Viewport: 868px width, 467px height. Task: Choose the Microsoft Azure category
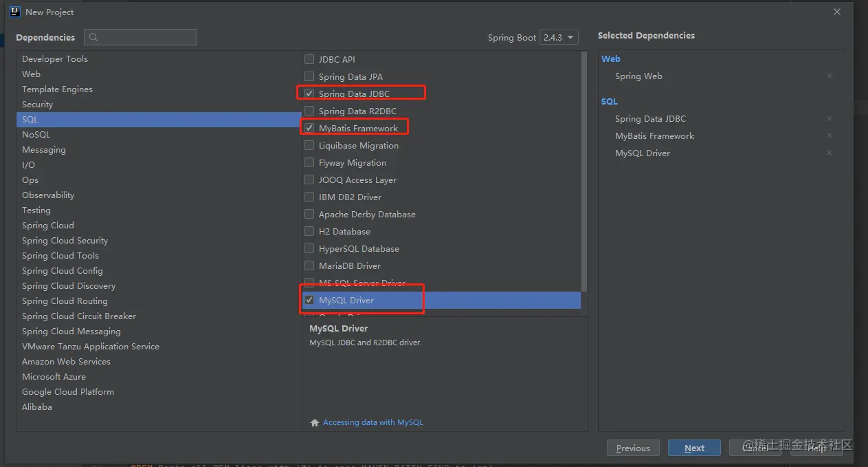click(159, 377)
